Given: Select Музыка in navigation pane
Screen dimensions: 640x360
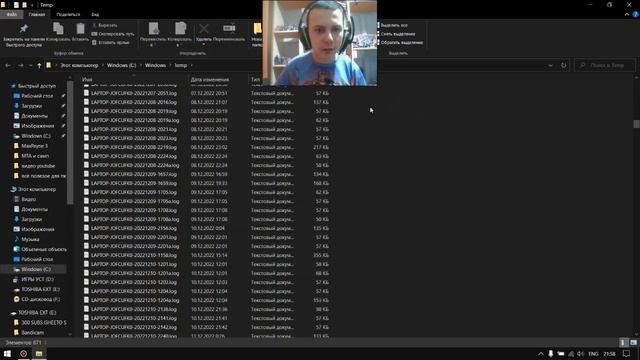Looking at the screenshot, I should point(30,239).
